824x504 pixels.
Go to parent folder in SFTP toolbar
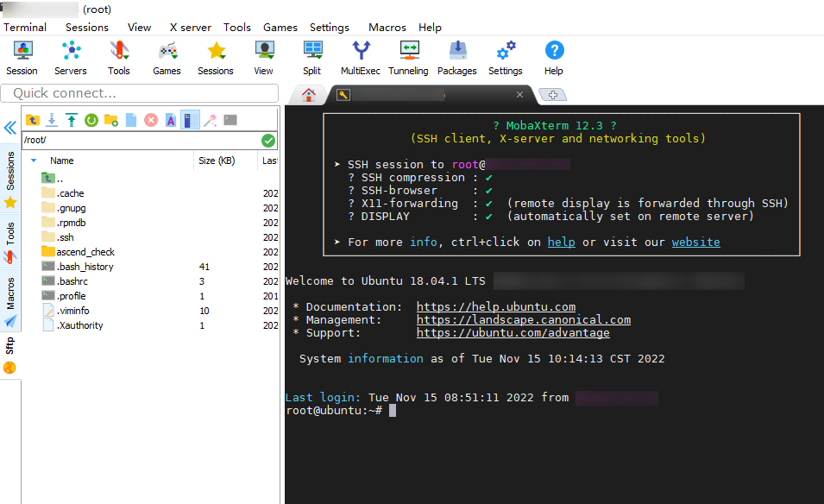click(x=33, y=120)
